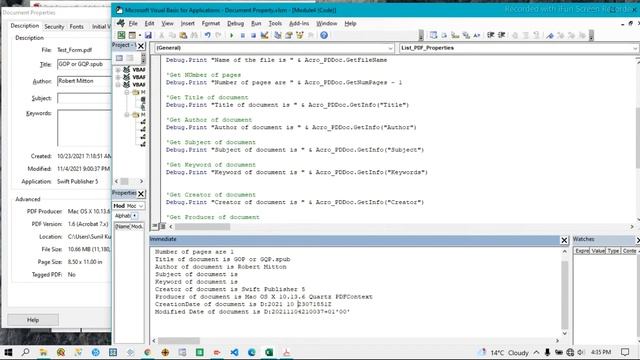Close the Immediate window
The height and width of the screenshot is (360, 640).
(x=564, y=240)
